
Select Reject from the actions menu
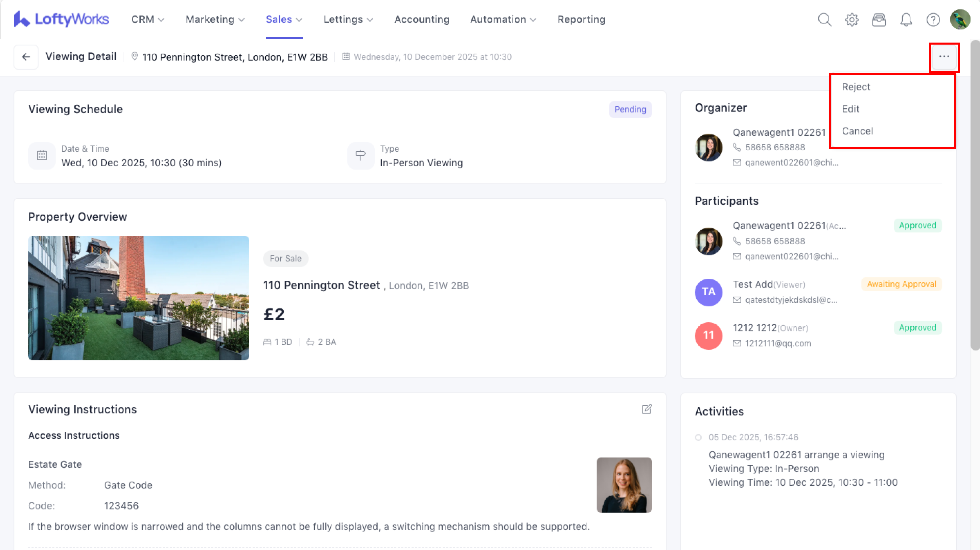click(x=856, y=87)
